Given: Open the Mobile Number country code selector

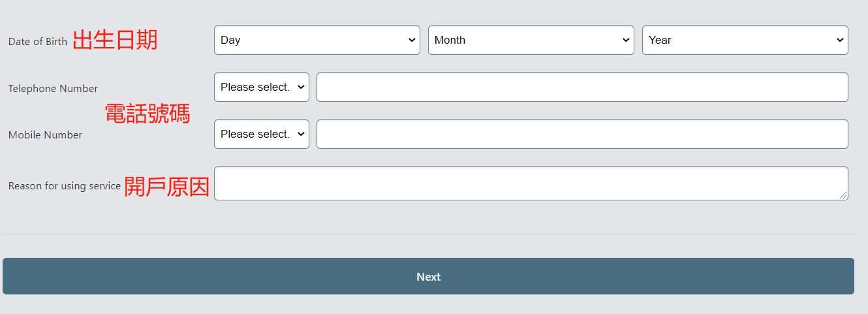Looking at the screenshot, I should [262, 134].
